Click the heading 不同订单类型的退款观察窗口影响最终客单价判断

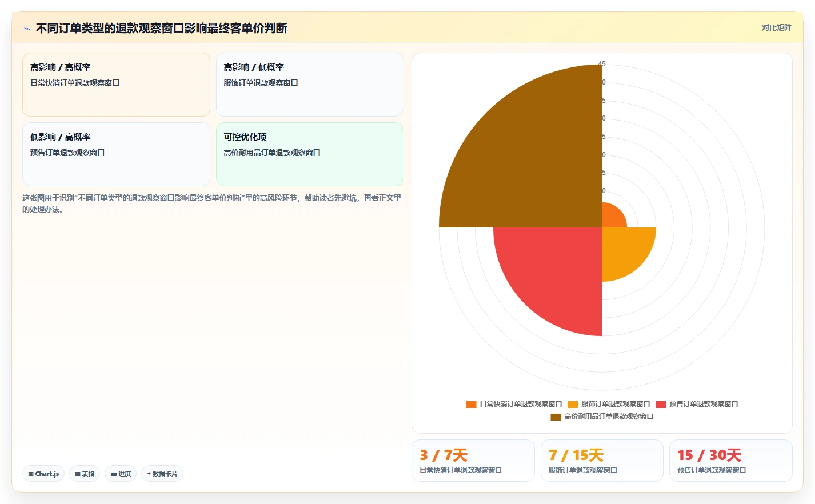[x=161, y=29]
